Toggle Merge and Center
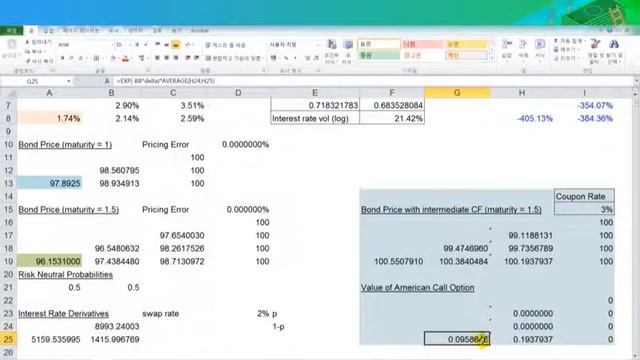The image size is (640, 360). [233, 58]
